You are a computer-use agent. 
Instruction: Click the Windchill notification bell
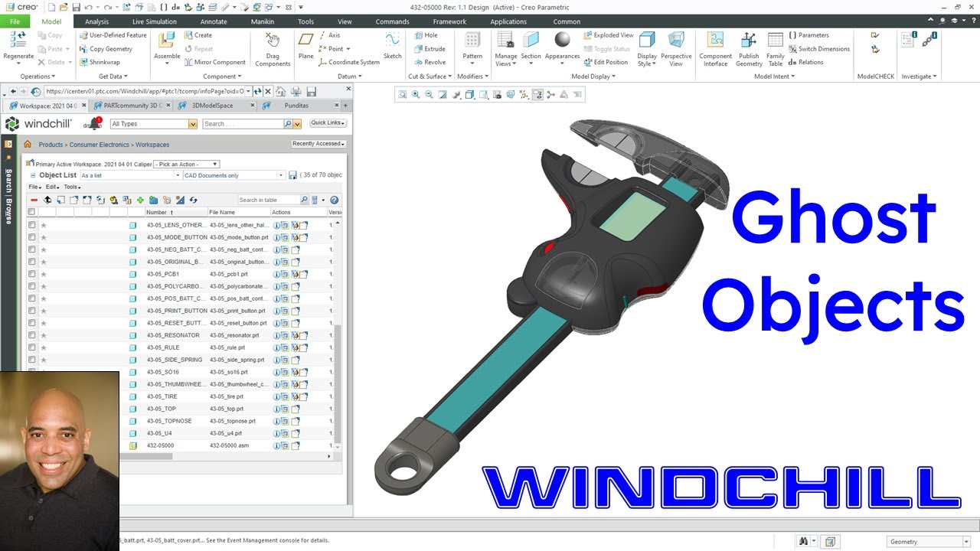[x=94, y=123]
